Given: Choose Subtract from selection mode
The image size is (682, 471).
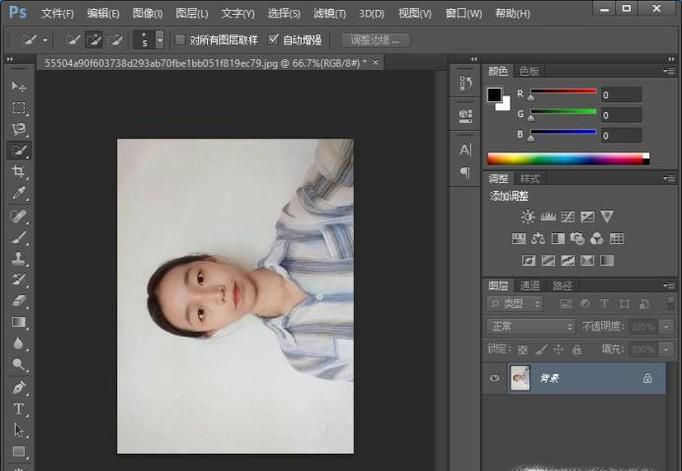Looking at the screenshot, I should point(115,40).
